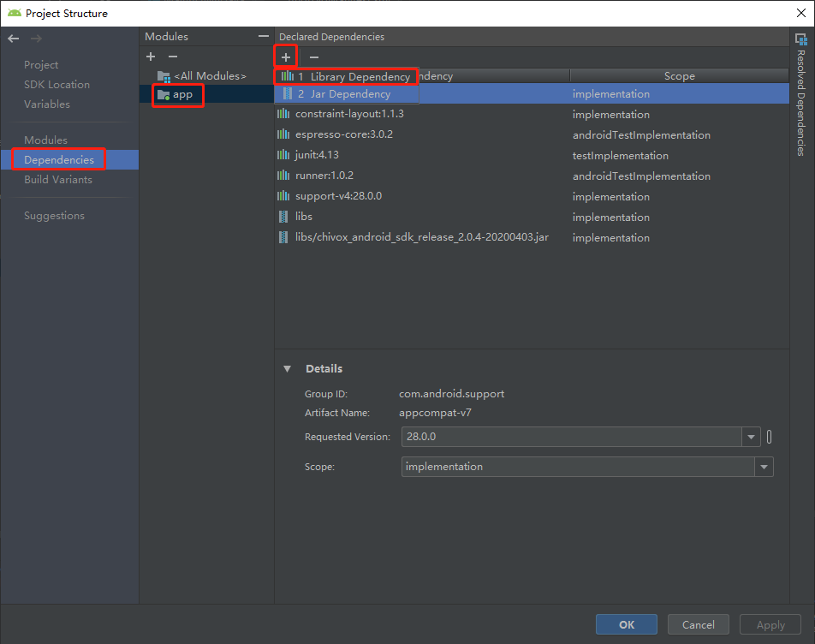Click the appcompat-v7 artifact name value

[x=435, y=413]
